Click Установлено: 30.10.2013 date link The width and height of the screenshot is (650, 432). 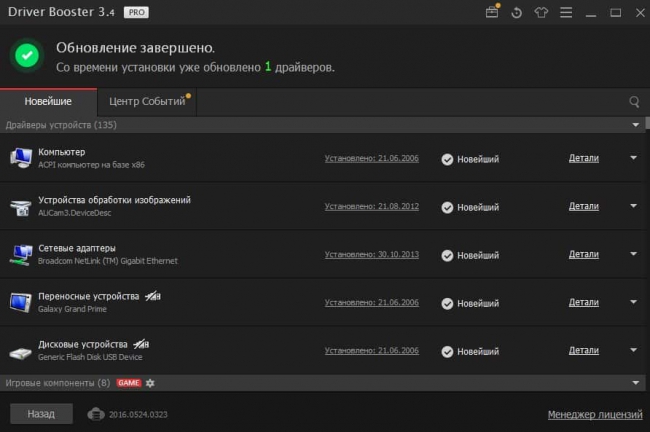pyautogui.click(x=372, y=255)
